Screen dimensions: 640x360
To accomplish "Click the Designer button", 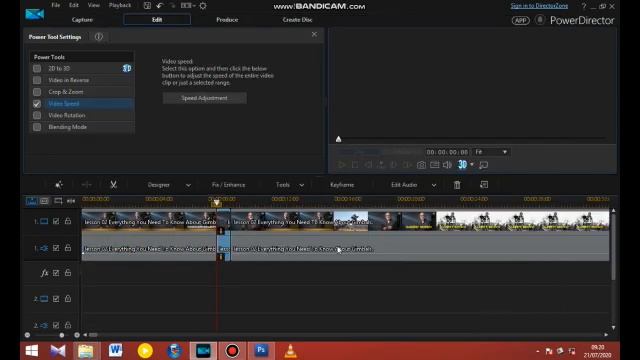I will (159, 185).
